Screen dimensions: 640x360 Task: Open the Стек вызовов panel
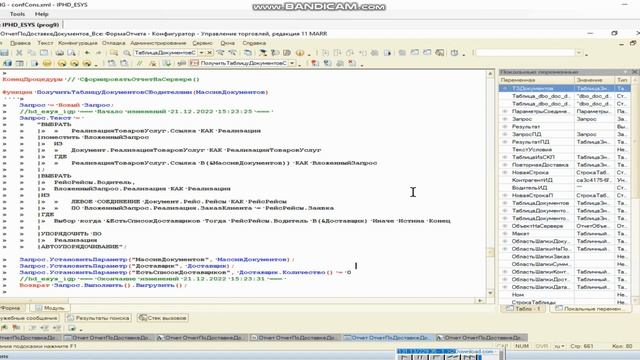163,318
